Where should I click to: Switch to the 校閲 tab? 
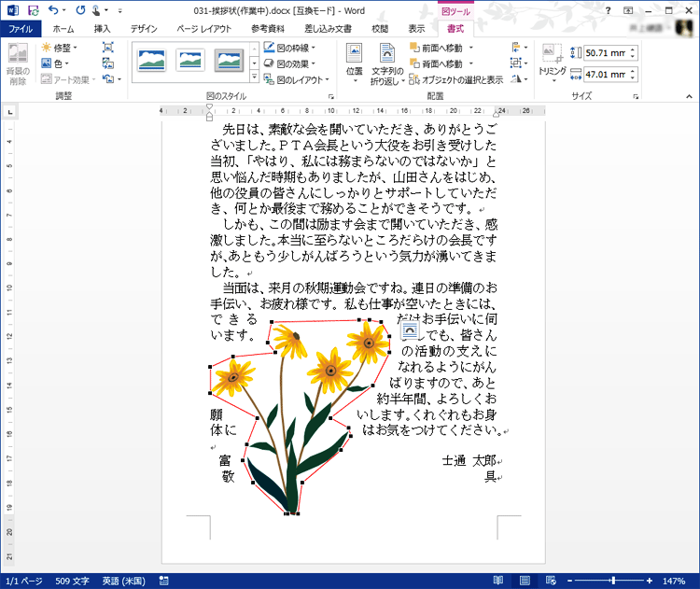(380, 29)
